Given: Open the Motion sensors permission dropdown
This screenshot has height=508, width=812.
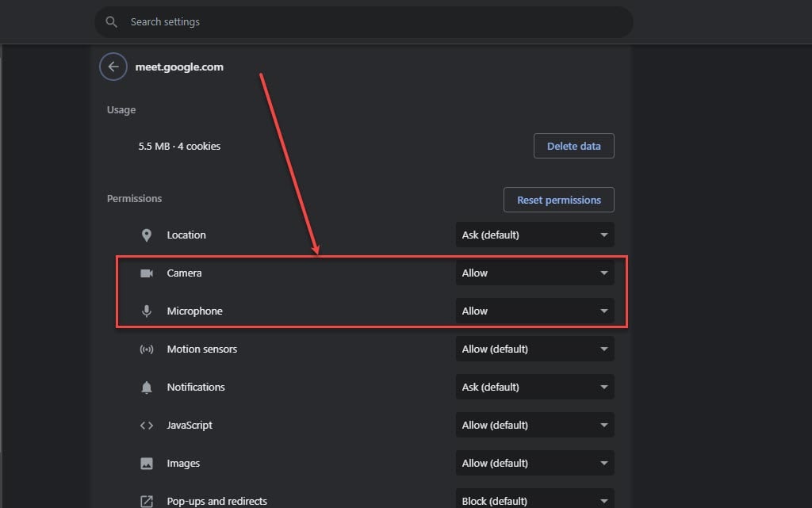Looking at the screenshot, I should [534, 349].
